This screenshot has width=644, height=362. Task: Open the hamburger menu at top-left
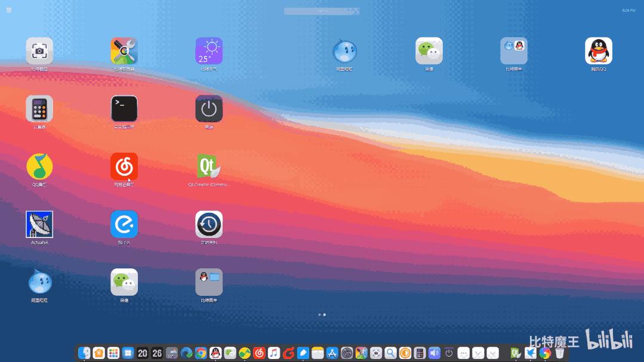[x=9, y=10]
